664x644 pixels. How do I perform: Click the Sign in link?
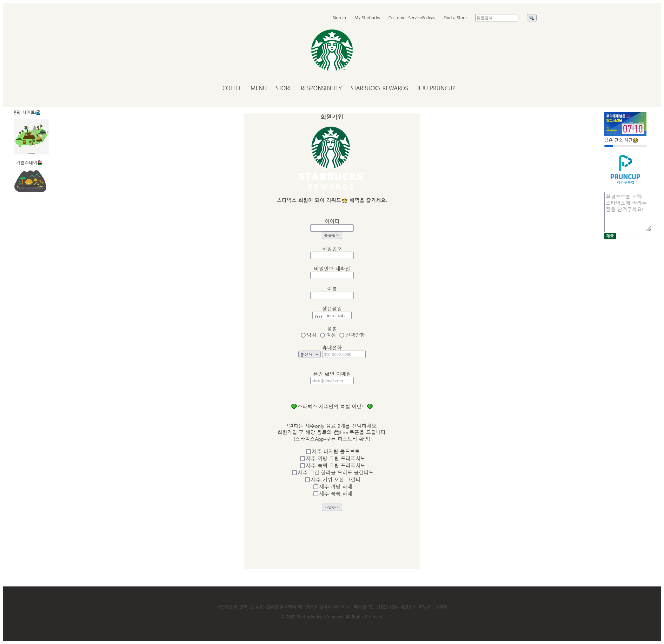point(339,18)
